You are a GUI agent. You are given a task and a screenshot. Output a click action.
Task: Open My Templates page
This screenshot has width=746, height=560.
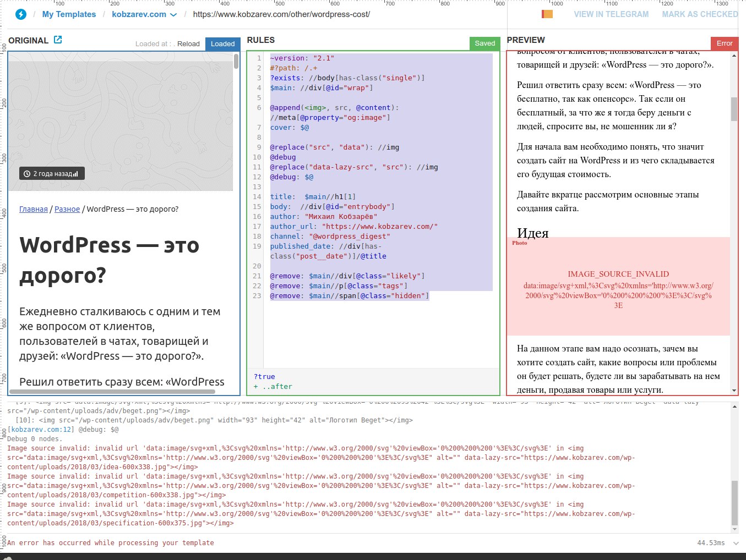coord(69,14)
